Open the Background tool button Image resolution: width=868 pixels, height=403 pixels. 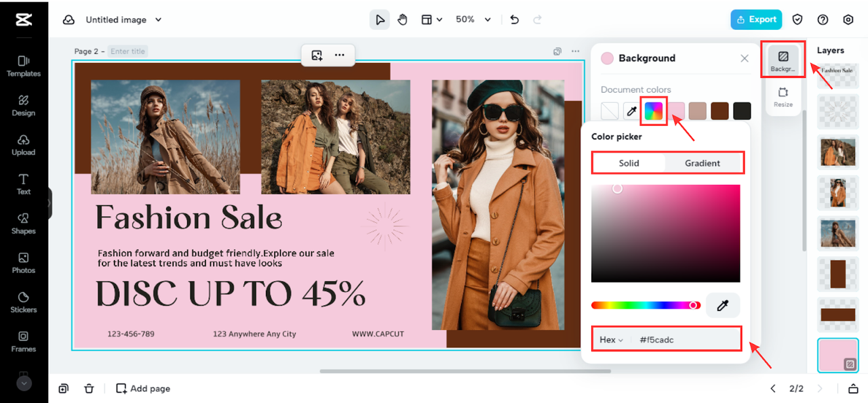click(783, 60)
